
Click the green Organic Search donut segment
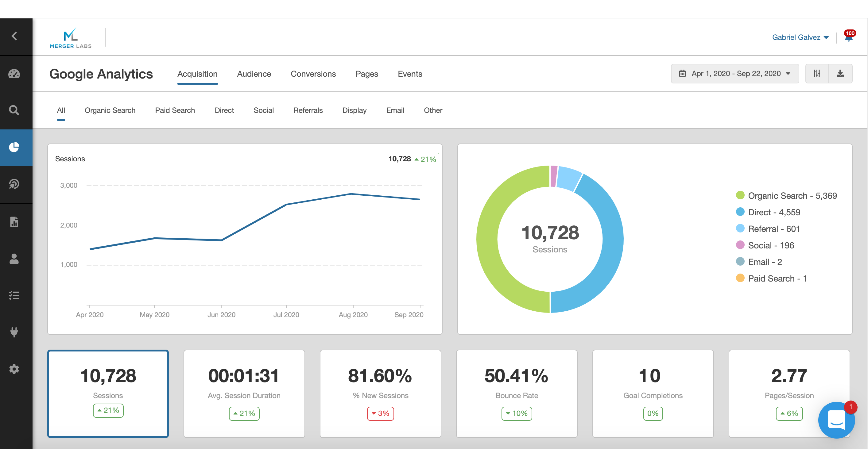487,239
